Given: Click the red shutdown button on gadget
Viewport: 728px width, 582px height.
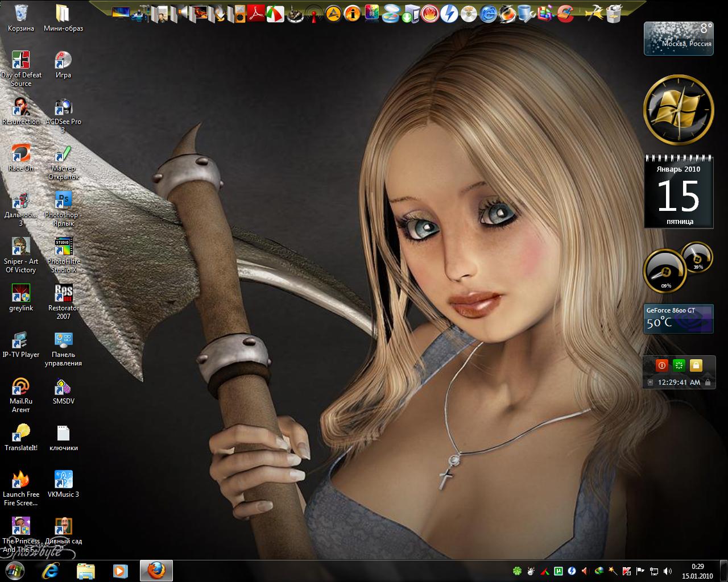Looking at the screenshot, I should coord(661,365).
